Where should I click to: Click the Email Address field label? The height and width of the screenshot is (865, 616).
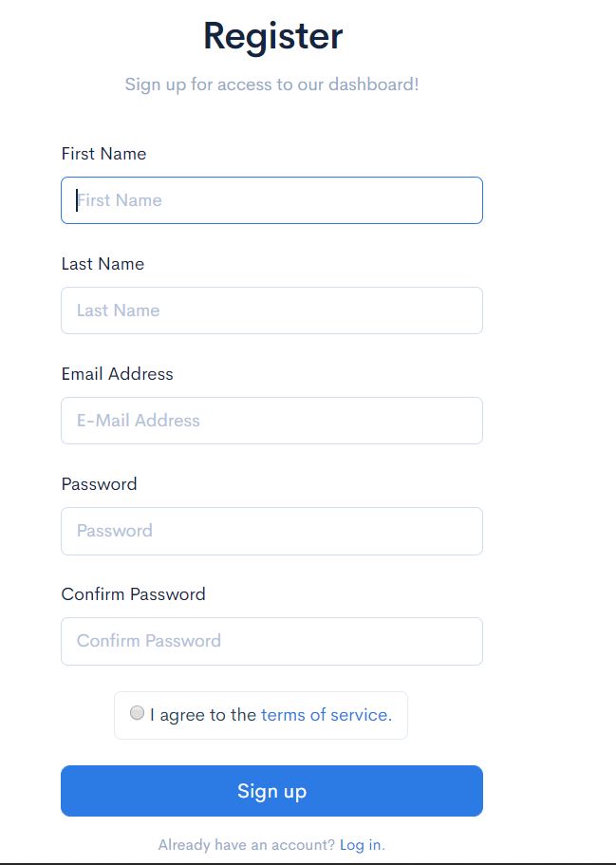point(118,374)
